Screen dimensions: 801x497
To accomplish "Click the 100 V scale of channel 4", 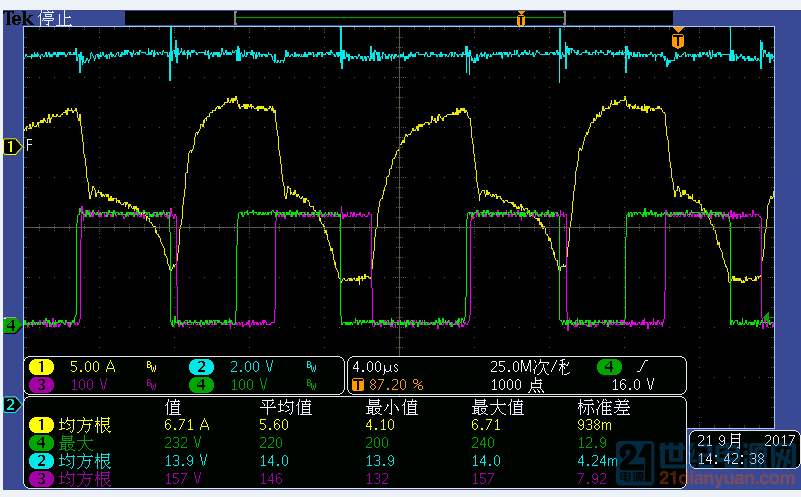I will point(249,385).
